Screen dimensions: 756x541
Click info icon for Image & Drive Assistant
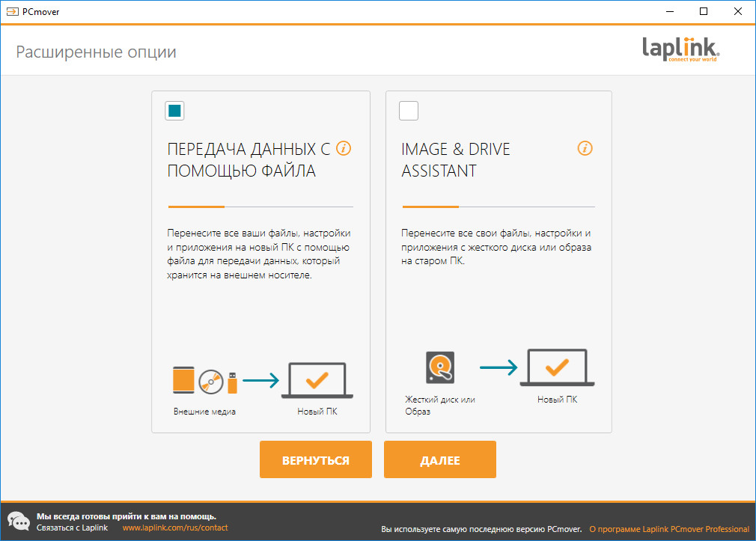point(585,148)
